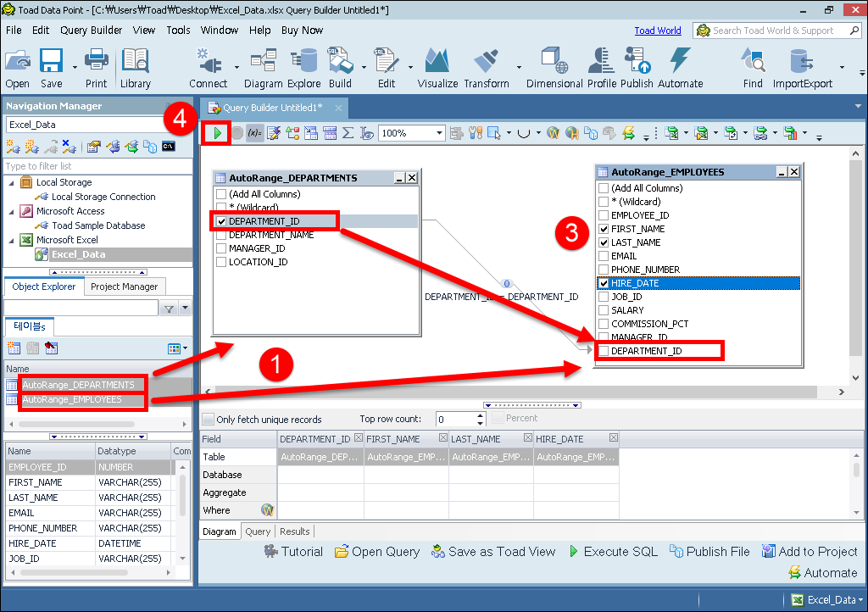
Task: Open Excel_Data dropdown in status bar
Action: tap(860, 600)
